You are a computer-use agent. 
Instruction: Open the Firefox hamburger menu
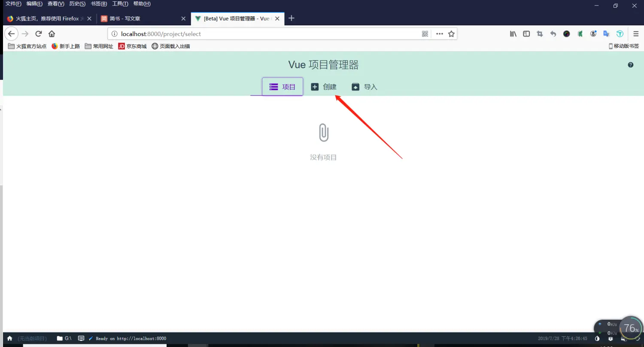(x=636, y=34)
